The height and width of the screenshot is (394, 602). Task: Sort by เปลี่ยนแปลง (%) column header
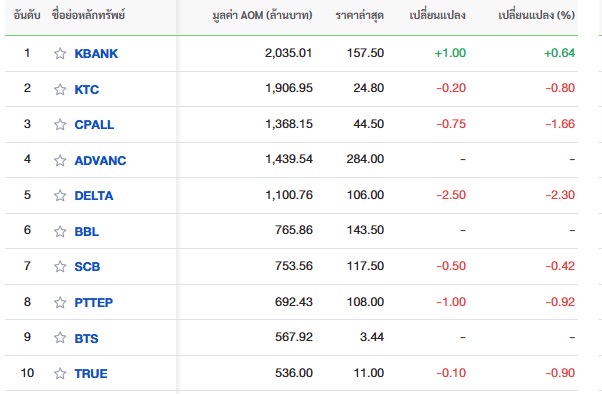coord(536,15)
